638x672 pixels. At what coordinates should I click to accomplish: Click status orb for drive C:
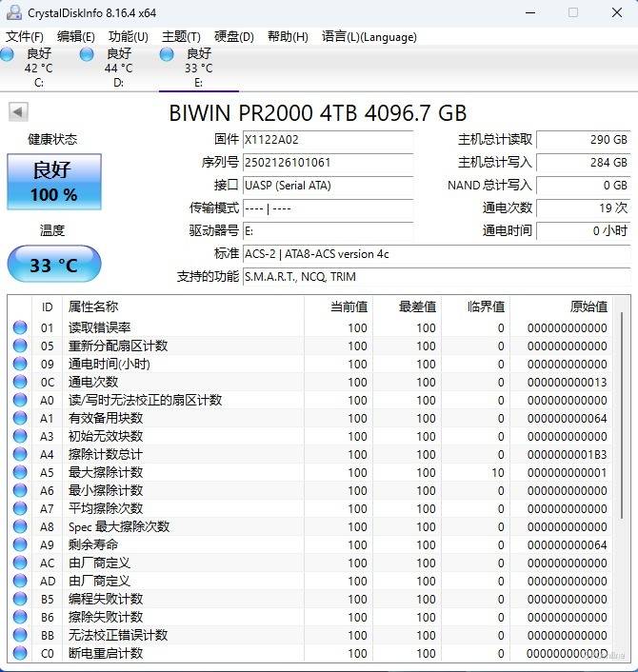(8, 55)
